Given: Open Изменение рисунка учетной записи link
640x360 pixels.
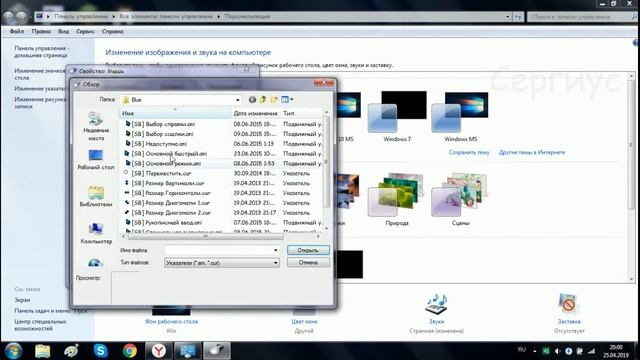Looking at the screenshot, I should pos(40,103).
